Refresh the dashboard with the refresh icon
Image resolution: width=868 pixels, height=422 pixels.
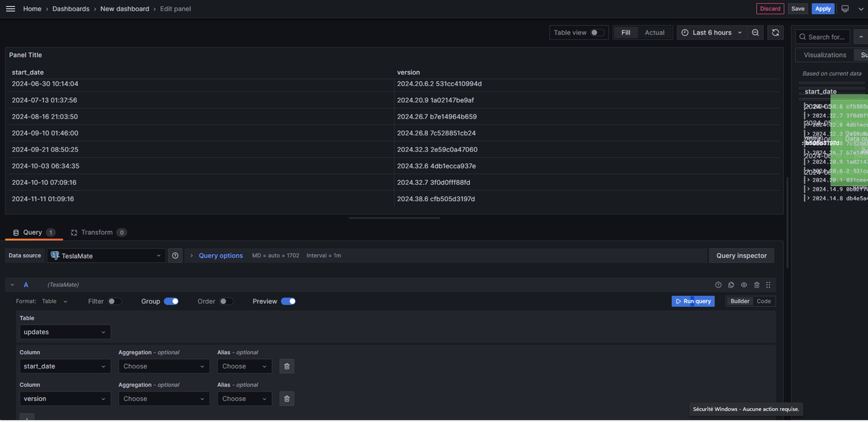[x=776, y=33]
